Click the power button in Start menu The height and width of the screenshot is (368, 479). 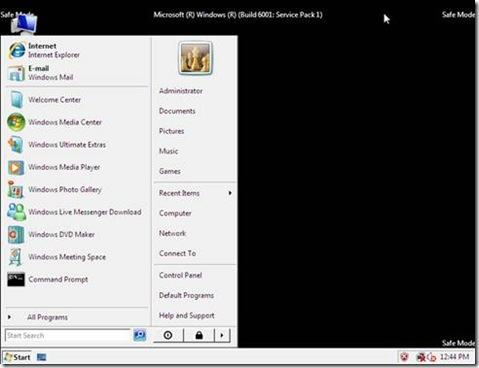(x=168, y=335)
